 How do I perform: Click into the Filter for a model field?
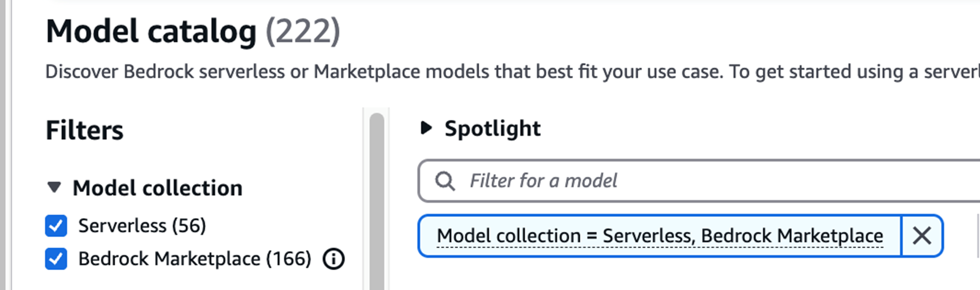[x=699, y=181]
